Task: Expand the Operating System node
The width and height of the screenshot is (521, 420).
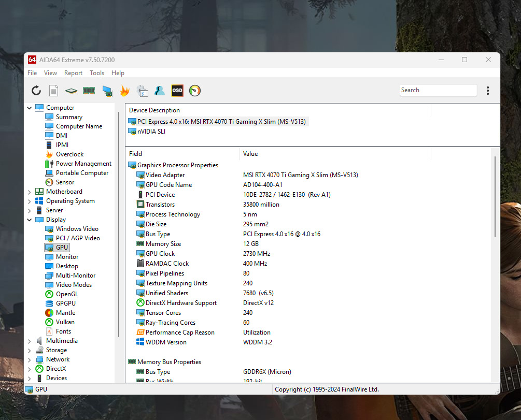Action: tap(29, 201)
